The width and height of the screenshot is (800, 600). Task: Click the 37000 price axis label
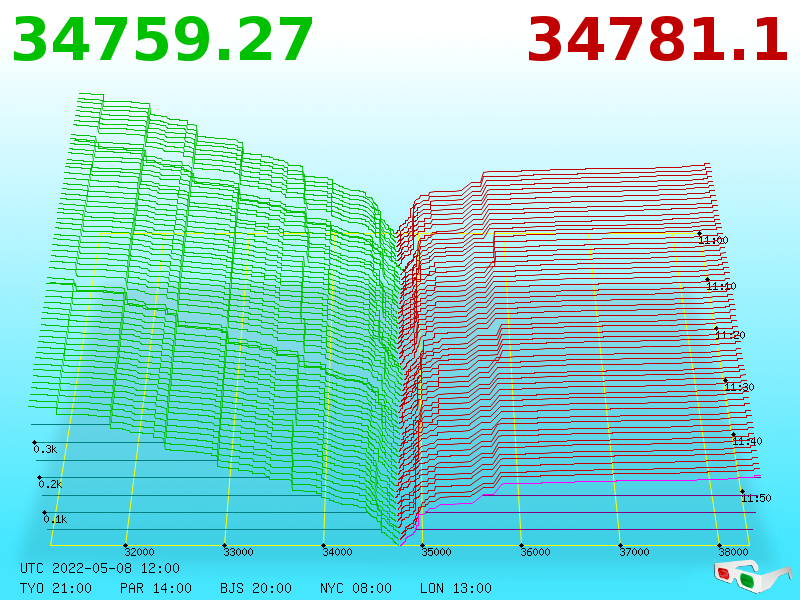634,552
